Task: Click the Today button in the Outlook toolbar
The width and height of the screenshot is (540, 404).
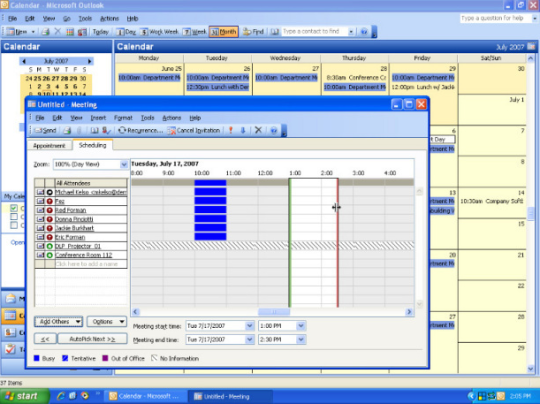Action: point(101,32)
